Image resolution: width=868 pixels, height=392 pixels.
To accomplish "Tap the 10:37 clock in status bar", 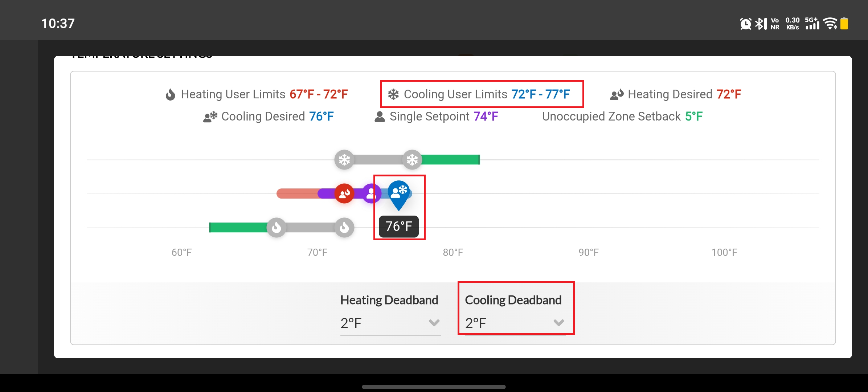I will [58, 24].
